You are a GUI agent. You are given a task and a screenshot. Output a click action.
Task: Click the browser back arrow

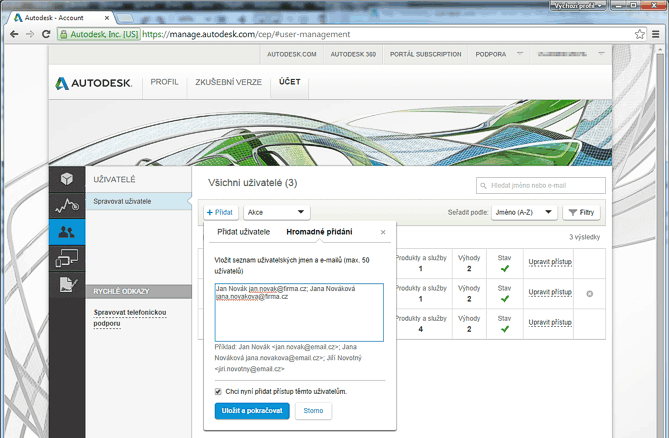click(x=14, y=34)
